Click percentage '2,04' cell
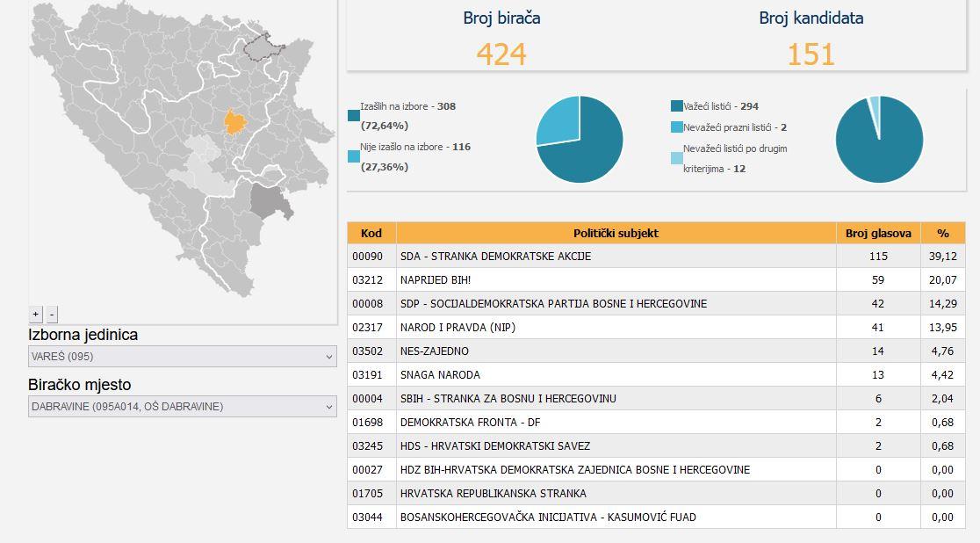 (x=942, y=399)
